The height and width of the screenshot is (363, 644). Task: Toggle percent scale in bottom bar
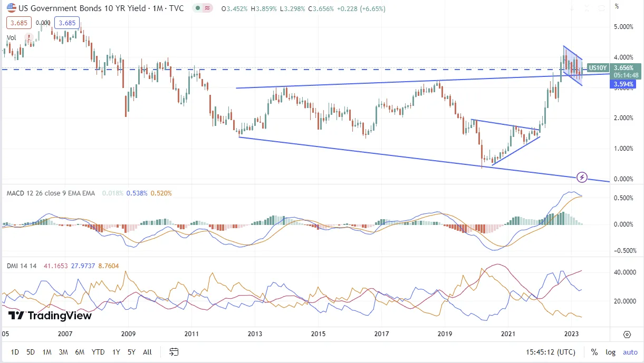tap(594, 352)
